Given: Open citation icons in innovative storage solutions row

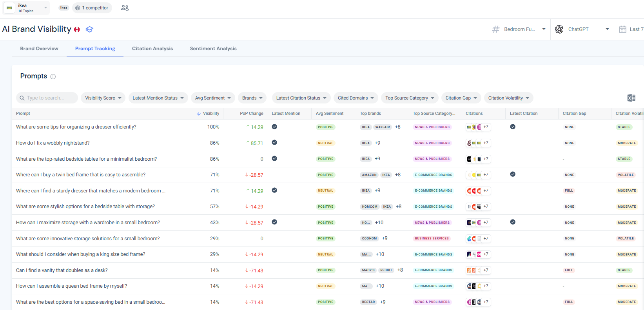Looking at the screenshot, I should coord(478,238).
